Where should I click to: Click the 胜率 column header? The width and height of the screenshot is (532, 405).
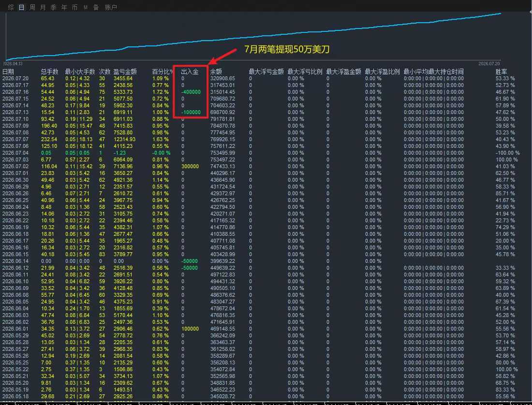click(501, 72)
